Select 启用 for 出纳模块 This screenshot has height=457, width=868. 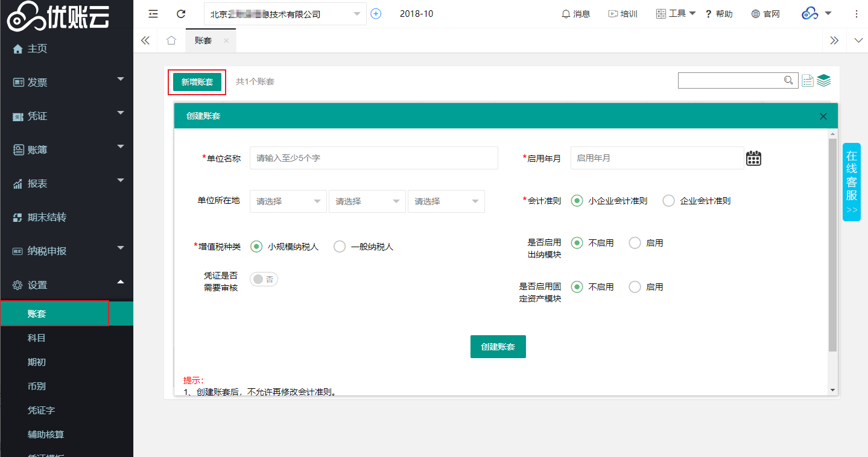[x=646, y=243]
